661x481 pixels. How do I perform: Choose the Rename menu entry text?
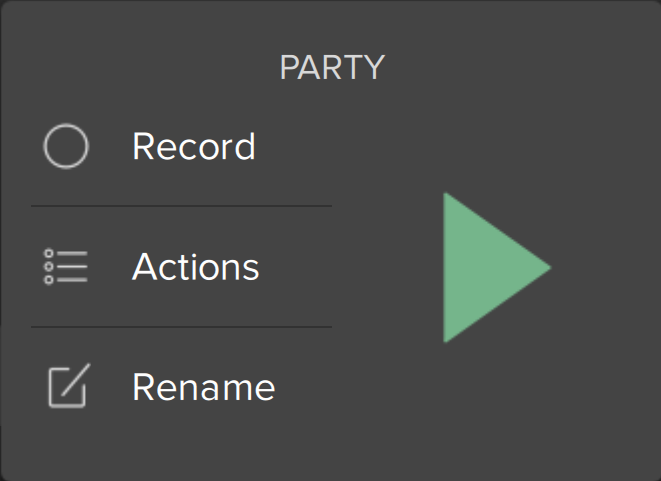click(203, 387)
